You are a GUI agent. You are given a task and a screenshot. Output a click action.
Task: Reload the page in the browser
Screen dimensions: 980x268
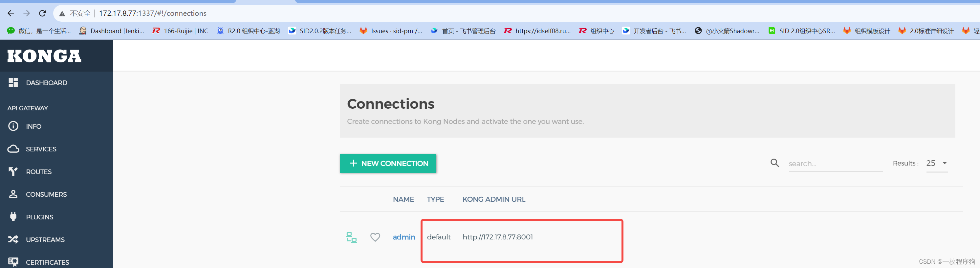[43, 13]
